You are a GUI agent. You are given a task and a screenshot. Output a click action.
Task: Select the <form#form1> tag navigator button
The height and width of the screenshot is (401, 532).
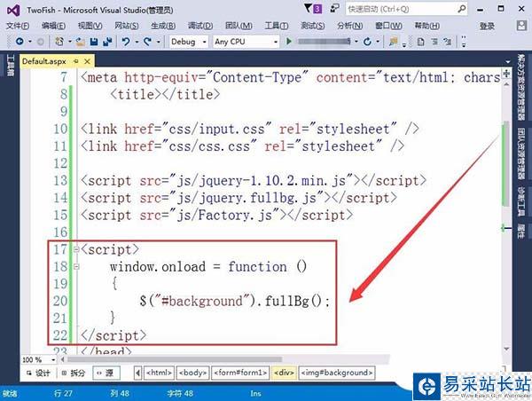tap(240, 373)
